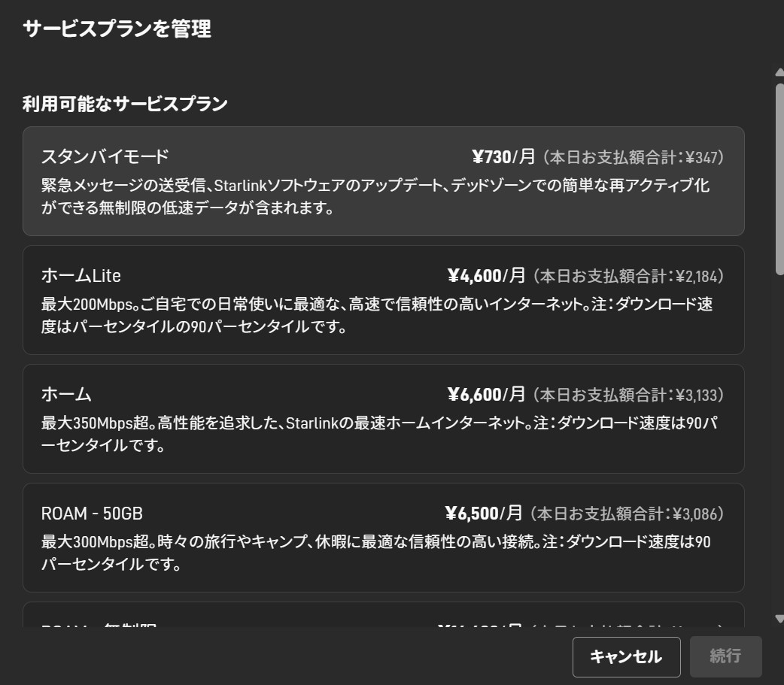
Task: Click the 最大350Mbps超 description text
Action: coord(379,434)
